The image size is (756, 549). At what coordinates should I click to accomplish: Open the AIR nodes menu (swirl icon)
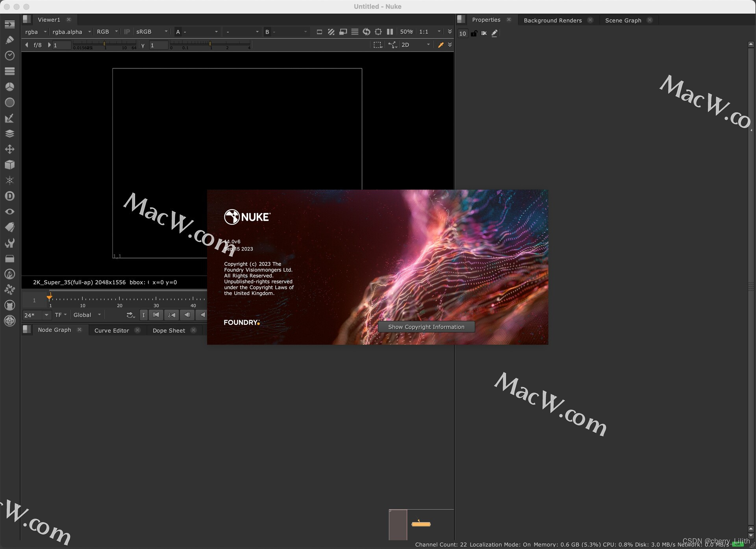9,289
